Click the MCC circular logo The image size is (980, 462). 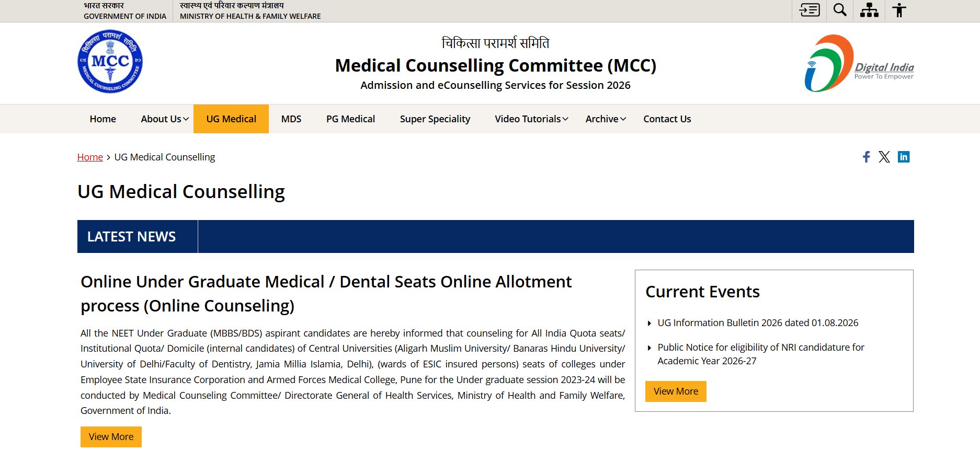(110, 62)
